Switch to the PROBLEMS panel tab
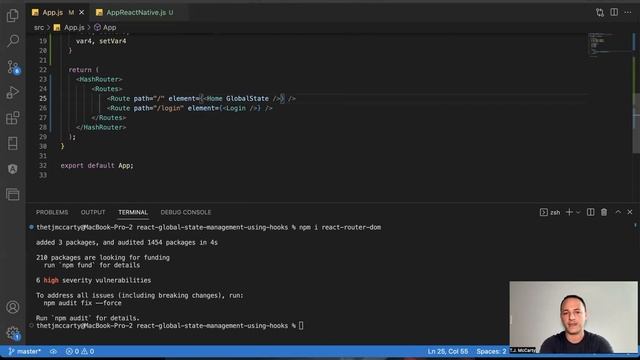The width and height of the screenshot is (640, 360). pos(52,212)
